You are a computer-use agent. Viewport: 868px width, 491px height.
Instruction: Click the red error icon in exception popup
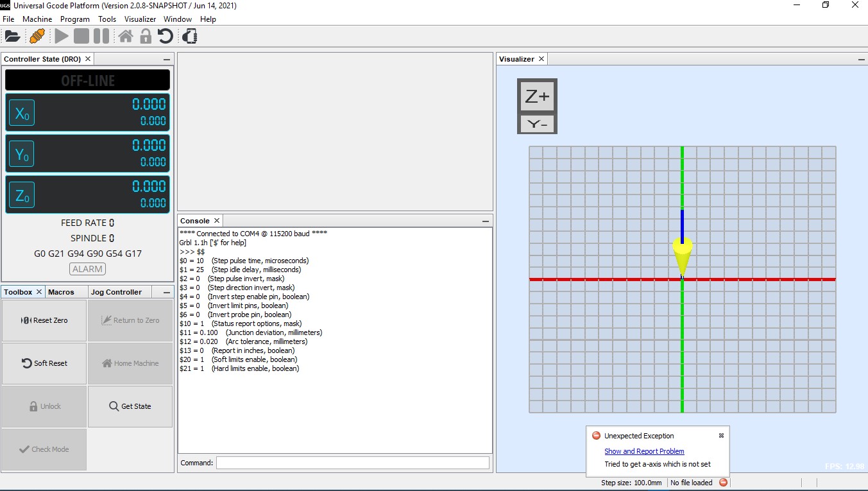[x=596, y=436]
